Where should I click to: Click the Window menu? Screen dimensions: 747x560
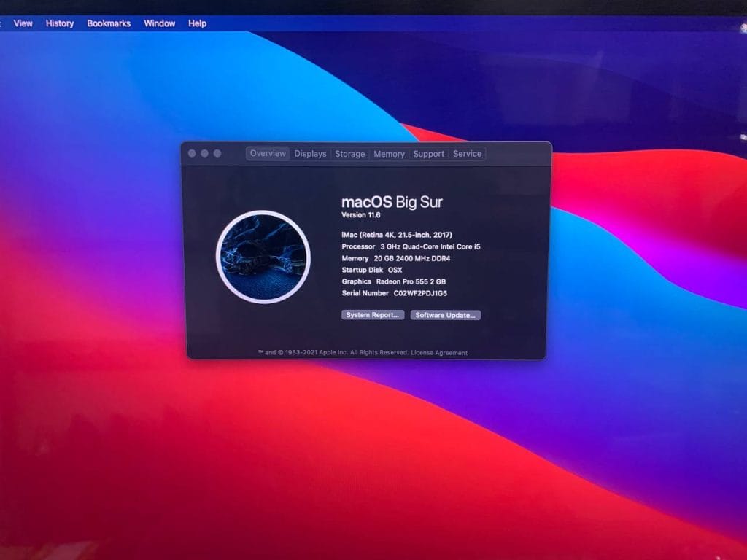[159, 23]
